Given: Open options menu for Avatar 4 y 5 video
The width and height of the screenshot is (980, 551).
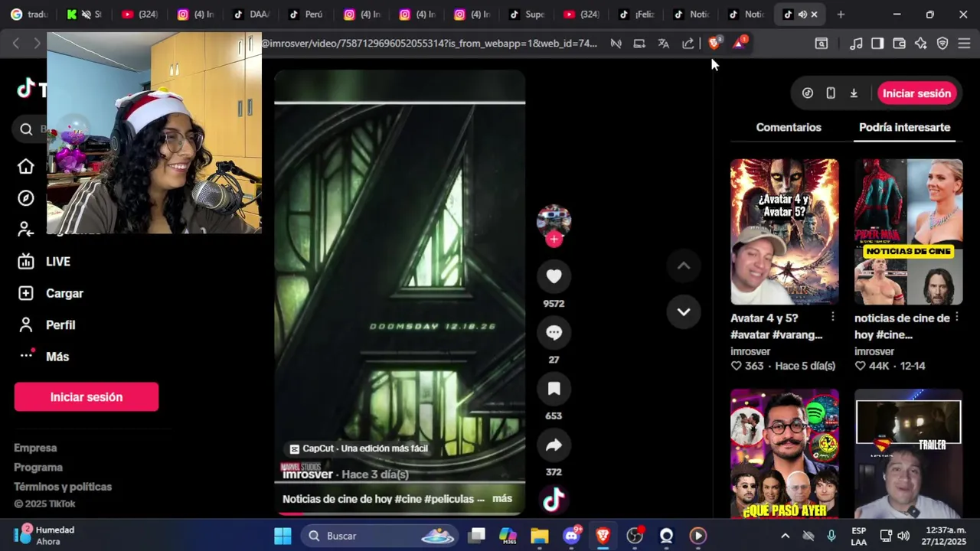Looking at the screenshot, I should coord(833,317).
